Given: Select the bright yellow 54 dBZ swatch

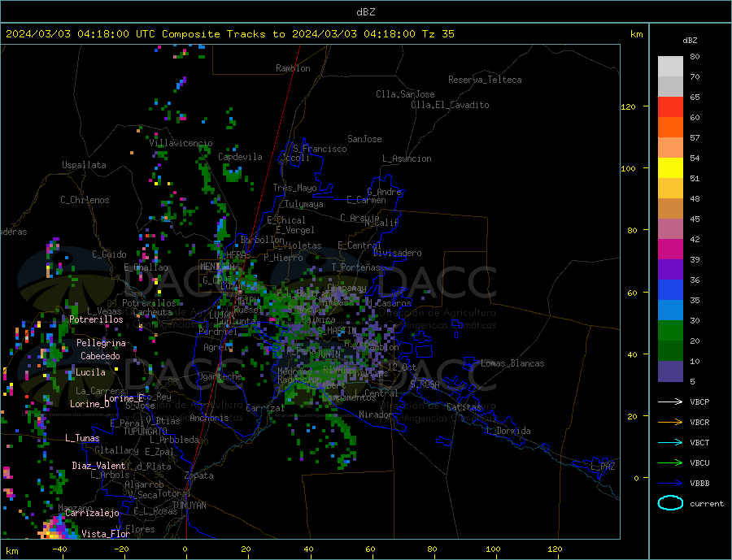Looking at the screenshot, I should (x=670, y=168).
